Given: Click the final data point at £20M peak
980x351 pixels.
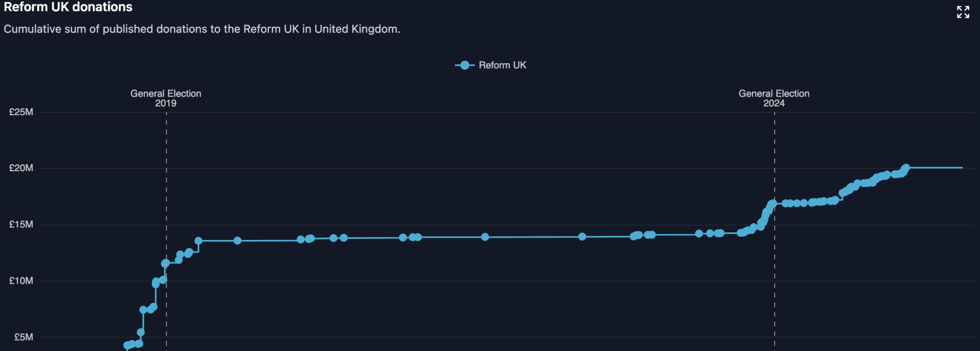Looking at the screenshot, I should (905, 168).
